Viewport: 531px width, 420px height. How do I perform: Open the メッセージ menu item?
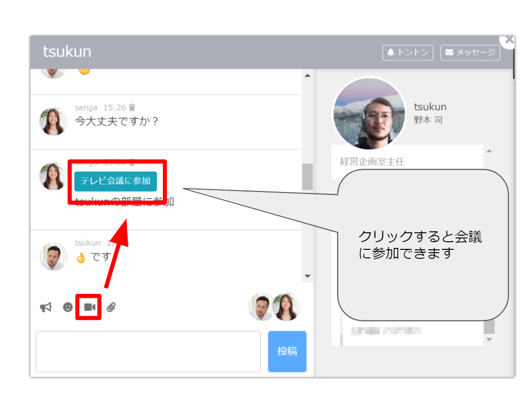click(x=470, y=53)
